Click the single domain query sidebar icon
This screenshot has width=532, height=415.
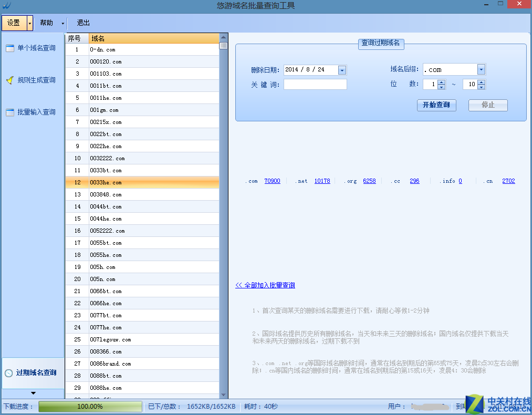tap(10, 48)
